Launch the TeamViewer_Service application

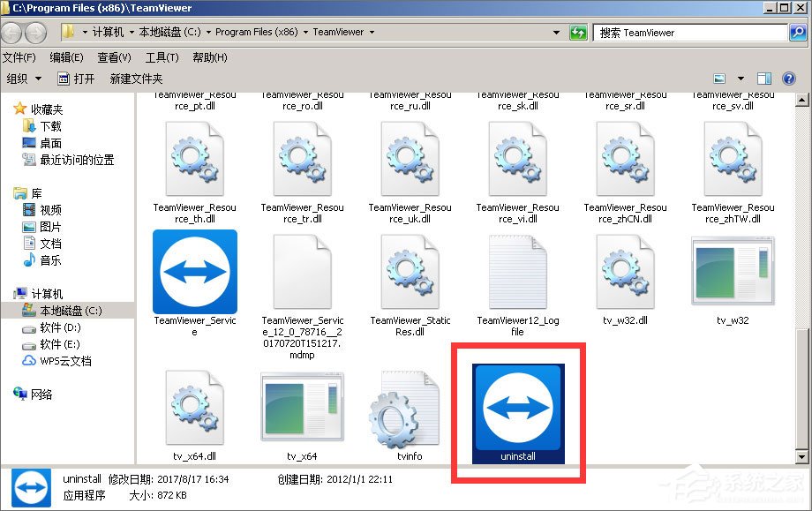click(x=195, y=272)
